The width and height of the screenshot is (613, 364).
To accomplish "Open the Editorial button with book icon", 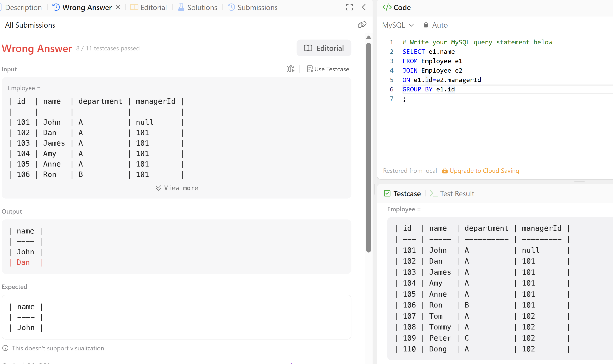I will (x=324, y=48).
